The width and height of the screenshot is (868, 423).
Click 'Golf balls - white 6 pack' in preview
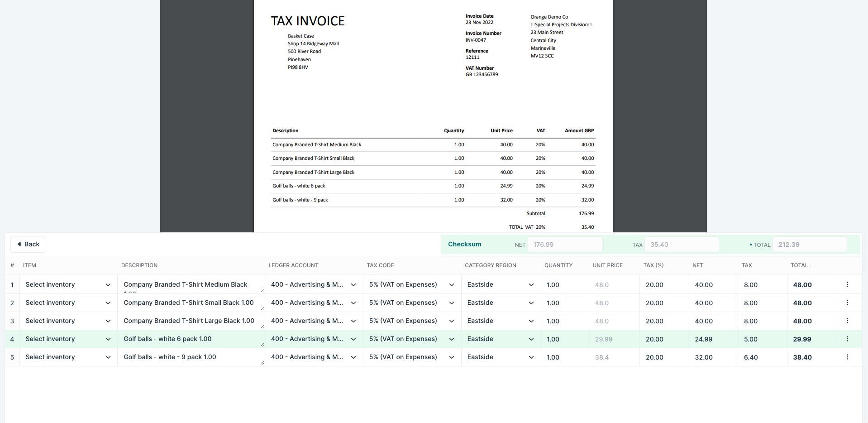click(299, 186)
